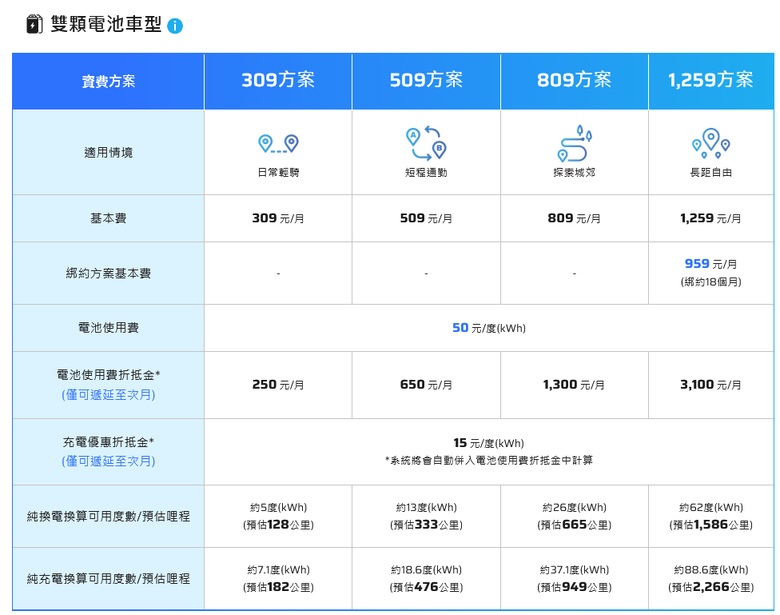Click the 3,100 元/月 credit cell
Screen dimensions: 780x615
tap(711, 385)
